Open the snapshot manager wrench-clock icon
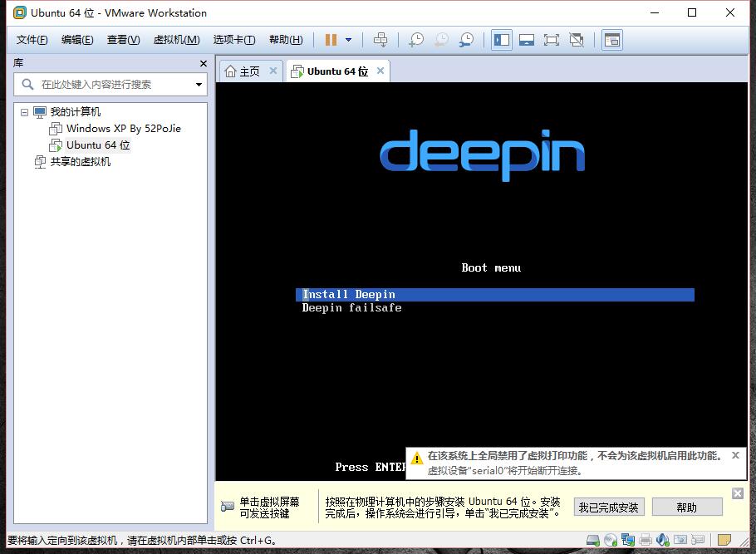Image resolution: width=756 pixels, height=554 pixels. [x=466, y=40]
